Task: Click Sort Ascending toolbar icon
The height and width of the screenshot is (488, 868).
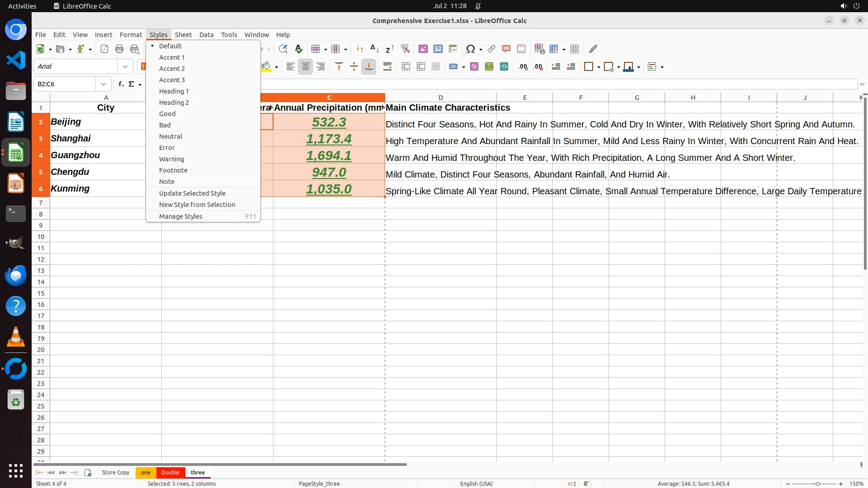Action: pos(374,49)
